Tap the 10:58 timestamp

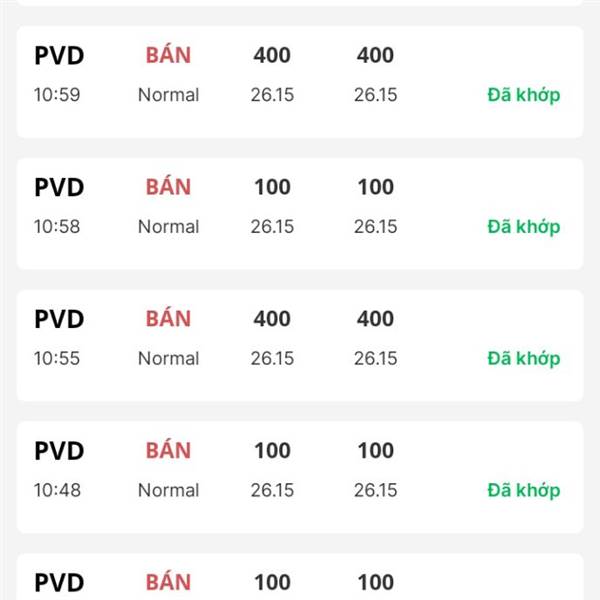[x=57, y=227]
